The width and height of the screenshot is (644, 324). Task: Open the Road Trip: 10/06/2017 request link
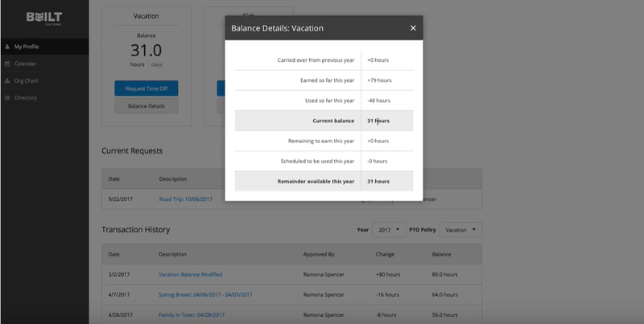[x=186, y=199]
